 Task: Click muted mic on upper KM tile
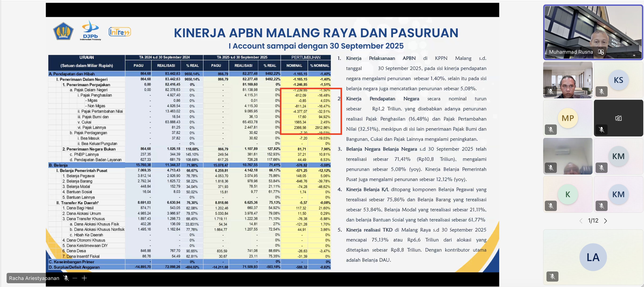[601, 168]
